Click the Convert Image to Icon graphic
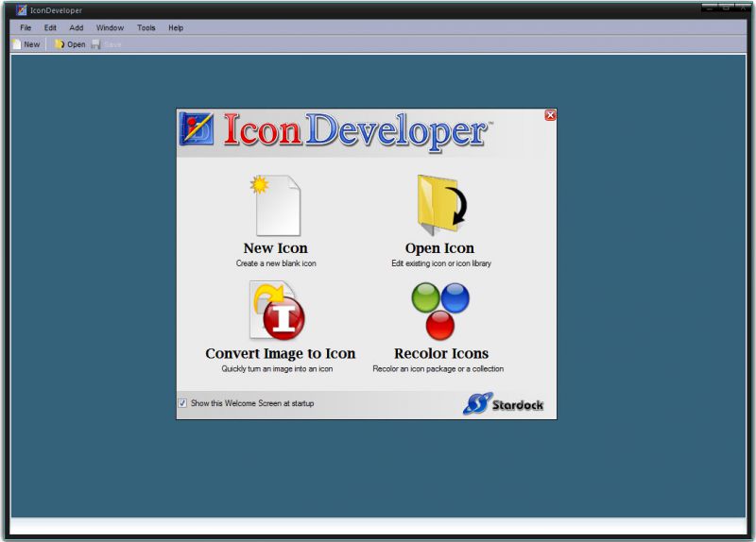 click(277, 311)
